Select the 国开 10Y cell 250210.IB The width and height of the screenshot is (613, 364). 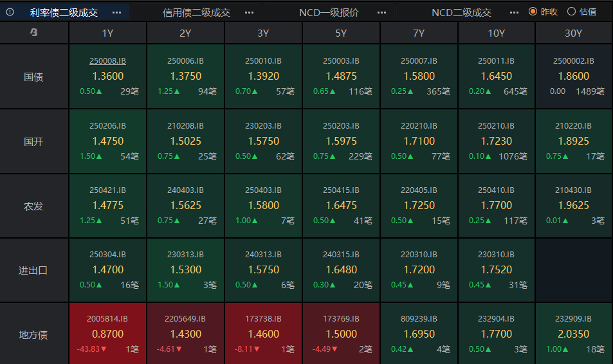click(x=496, y=141)
